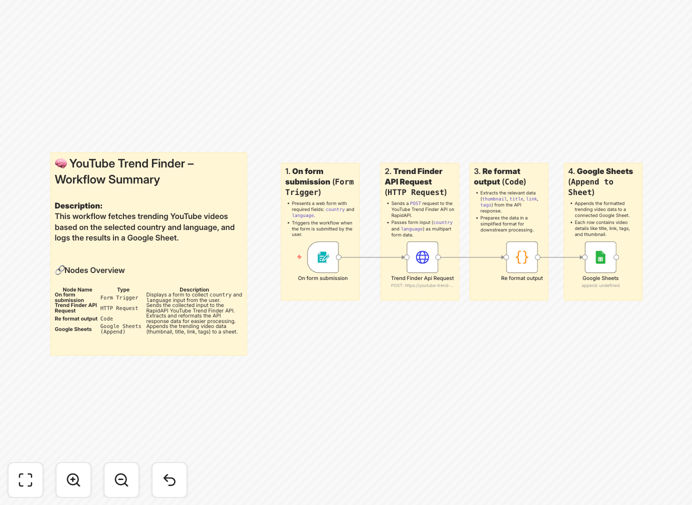Click the 'Form Trigger' type cell in table
692x505 pixels.
click(x=119, y=298)
